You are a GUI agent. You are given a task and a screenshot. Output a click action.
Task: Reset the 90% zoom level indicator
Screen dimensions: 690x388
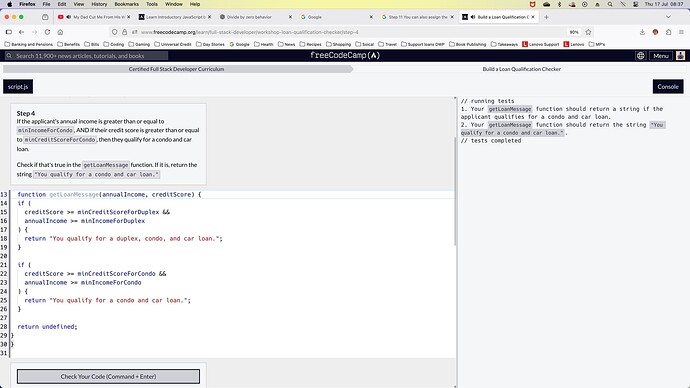(x=574, y=32)
